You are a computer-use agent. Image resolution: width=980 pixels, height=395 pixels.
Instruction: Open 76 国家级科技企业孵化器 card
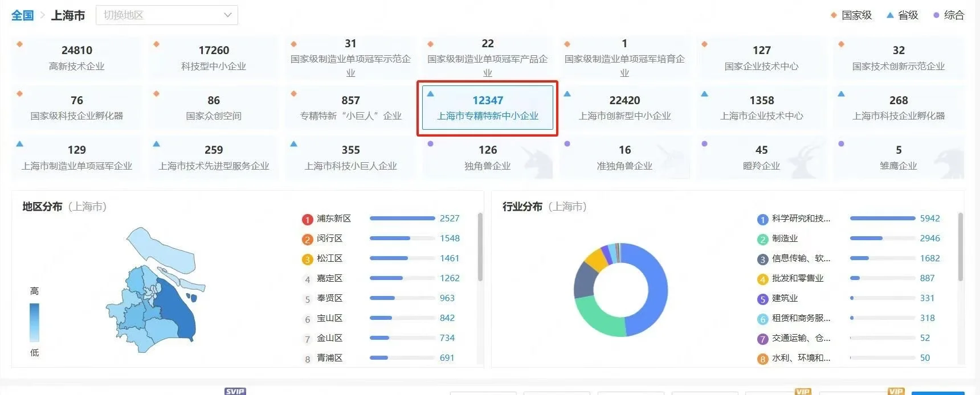click(77, 108)
